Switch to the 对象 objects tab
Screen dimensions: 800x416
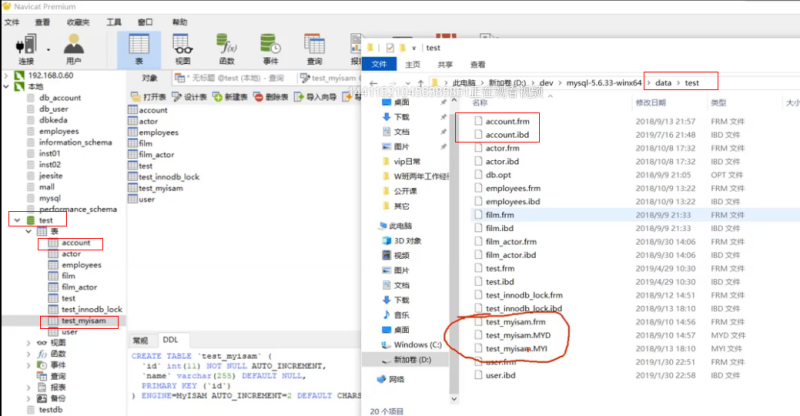tap(149, 78)
